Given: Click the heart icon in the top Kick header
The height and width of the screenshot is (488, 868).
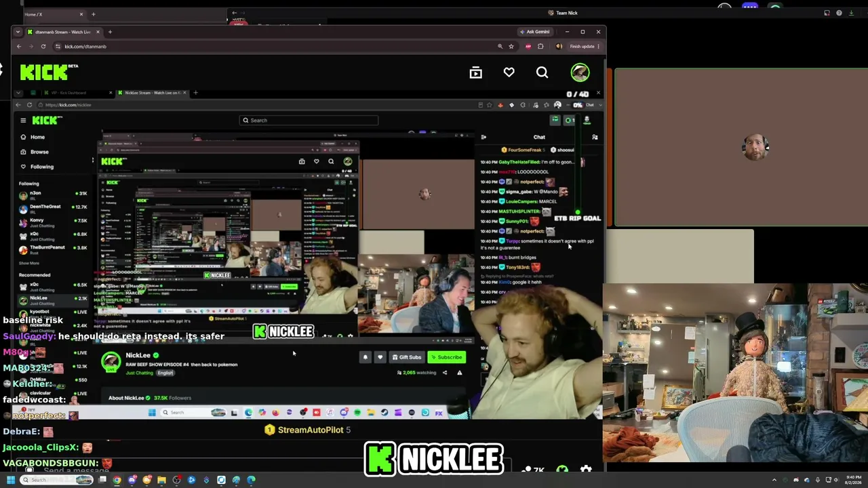Looking at the screenshot, I should coord(509,73).
